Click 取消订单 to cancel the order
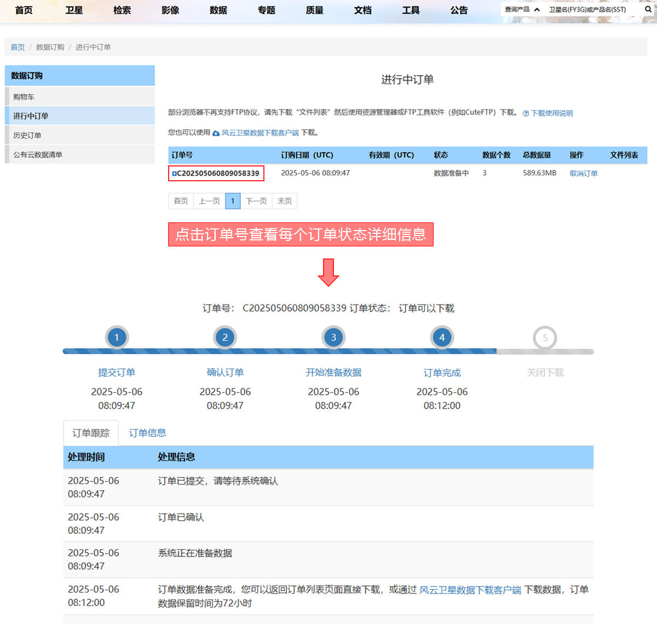Image resolution: width=657 pixels, height=644 pixels. [583, 174]
